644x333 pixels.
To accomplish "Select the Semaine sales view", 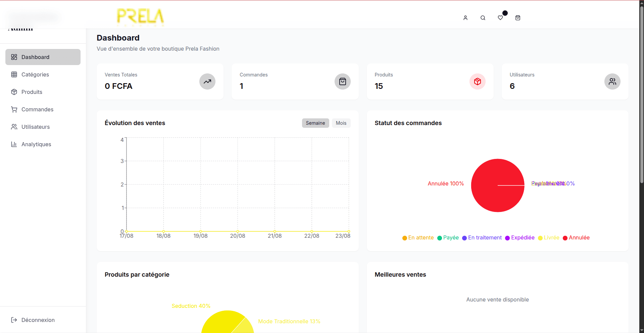I will (315, 123).
